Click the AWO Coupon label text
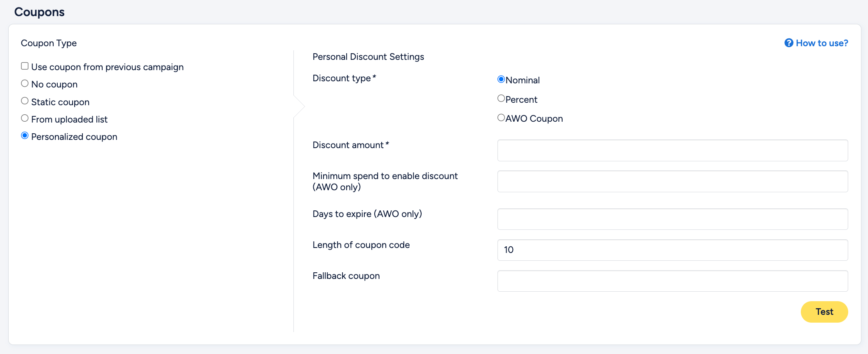Viewport: 868px width, 354px height. 534,118
